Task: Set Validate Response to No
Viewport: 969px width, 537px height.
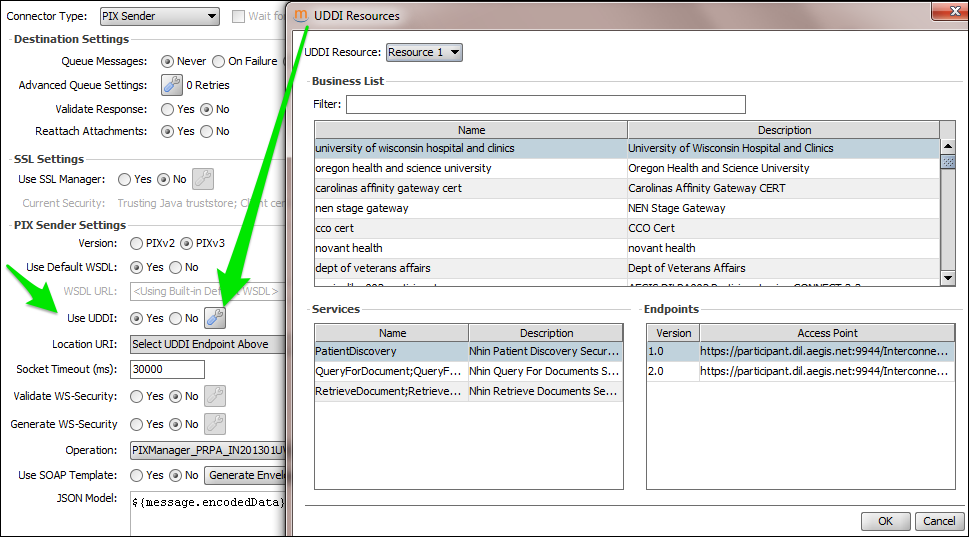Action: [206, 109]
